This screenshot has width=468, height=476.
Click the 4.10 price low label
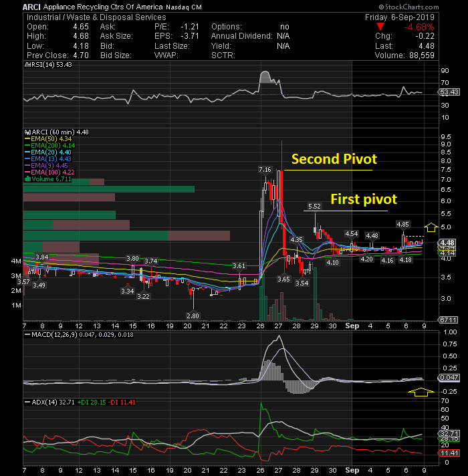pos(333,263)
